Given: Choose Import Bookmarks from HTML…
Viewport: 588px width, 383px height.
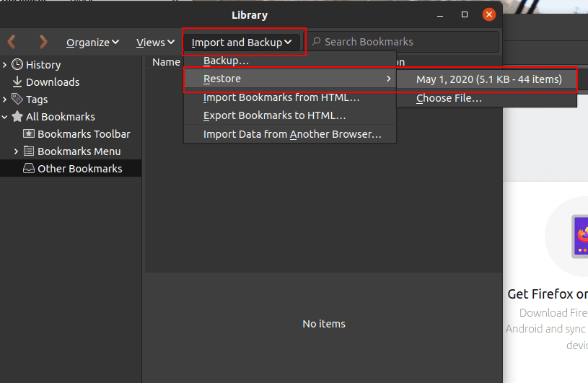Looking at the screenshot, I should click(x=290, y=97).
